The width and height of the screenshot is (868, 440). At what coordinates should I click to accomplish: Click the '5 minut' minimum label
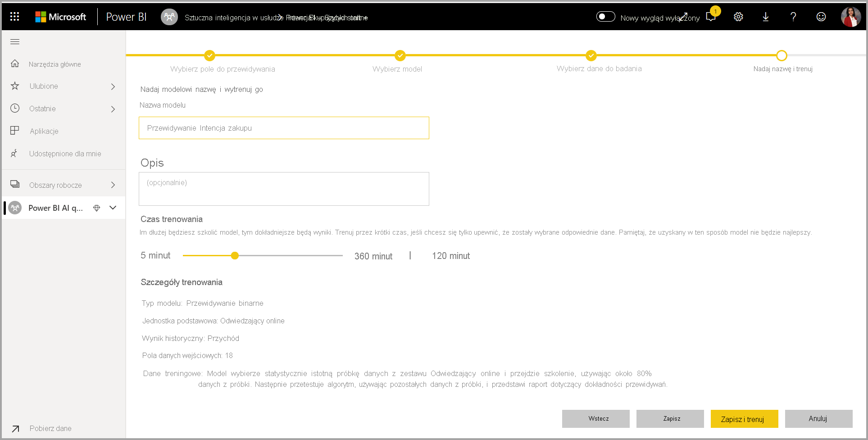[155, 255]
